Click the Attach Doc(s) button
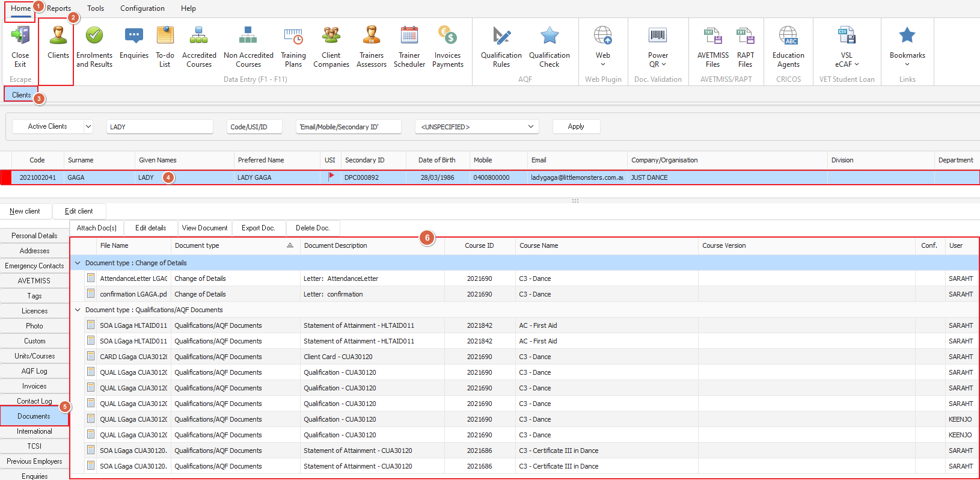 point(97,228)
